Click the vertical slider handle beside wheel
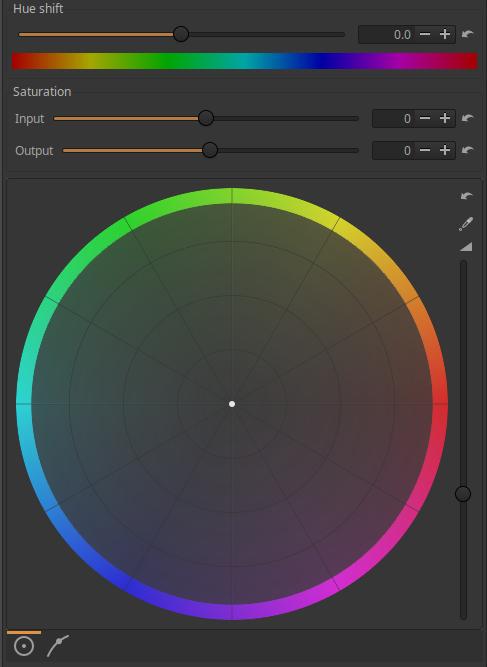 click(463, 494)
